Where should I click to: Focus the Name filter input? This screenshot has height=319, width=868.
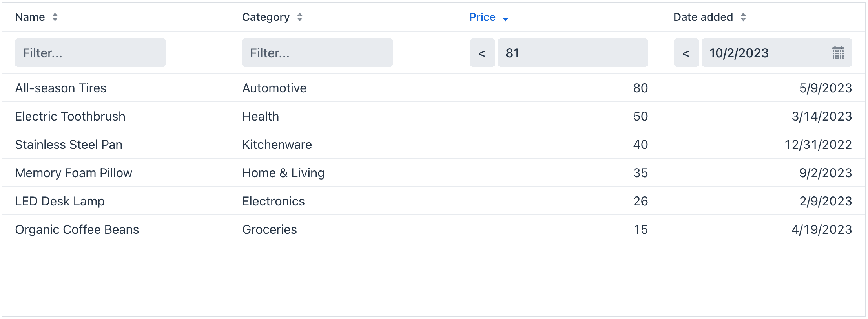pyautogui.click(x=90, y=53)
